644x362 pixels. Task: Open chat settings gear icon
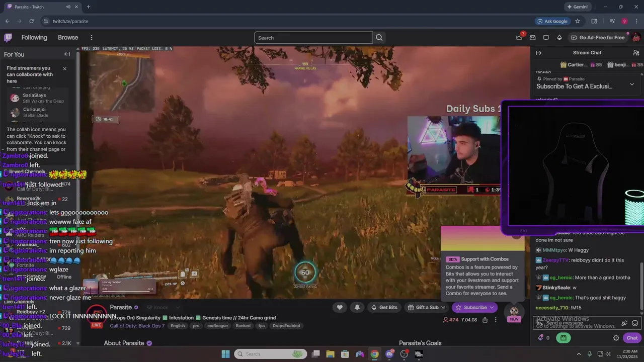tap(616, 338)
